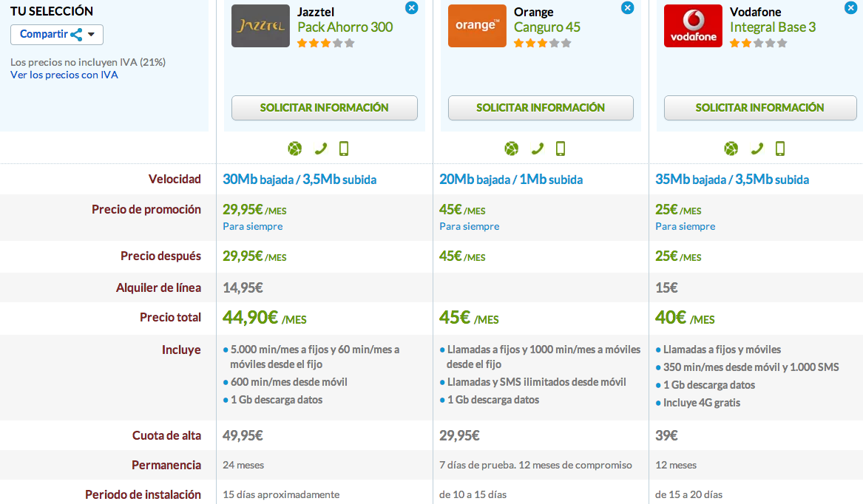Click Orange signup fee 29,95€
This screenshot has height=504, width=863.
[x=459, y=436]
